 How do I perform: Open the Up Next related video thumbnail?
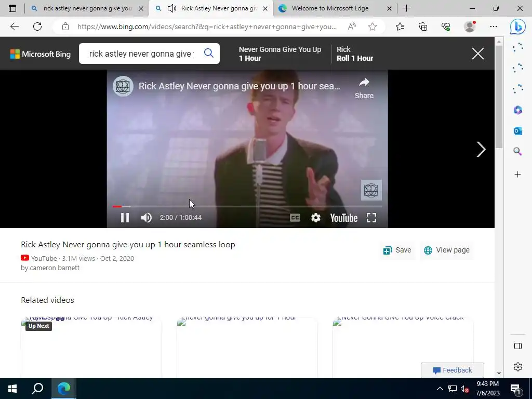click(91, 348)
